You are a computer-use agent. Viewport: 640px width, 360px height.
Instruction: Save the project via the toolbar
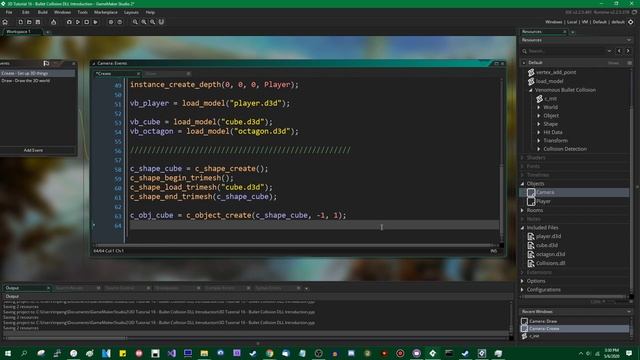(38, 22)
